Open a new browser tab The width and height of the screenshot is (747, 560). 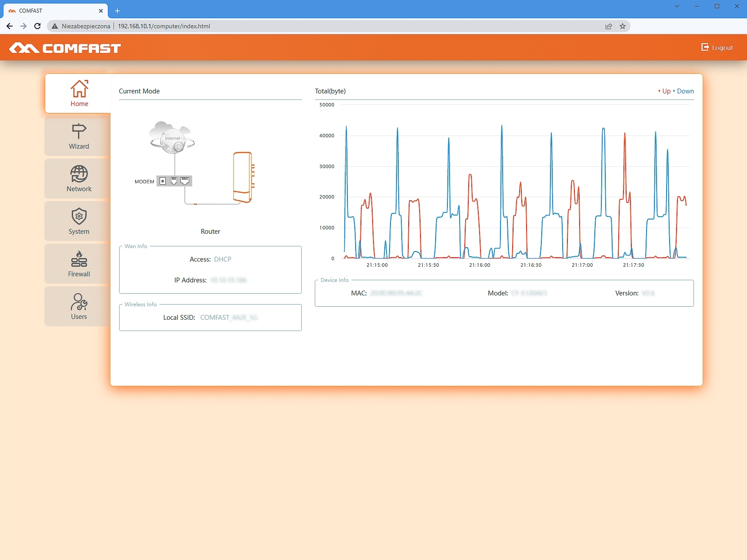(117, 11)
